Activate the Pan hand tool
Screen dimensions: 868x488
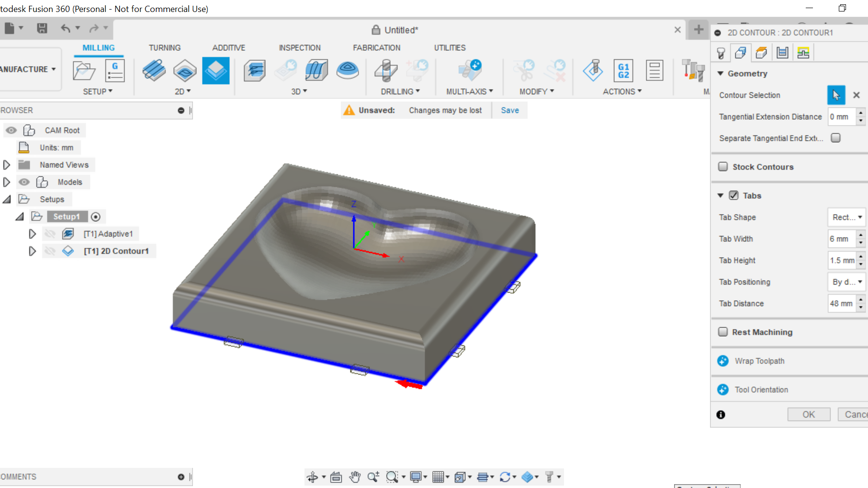click(x=355, y=477)
